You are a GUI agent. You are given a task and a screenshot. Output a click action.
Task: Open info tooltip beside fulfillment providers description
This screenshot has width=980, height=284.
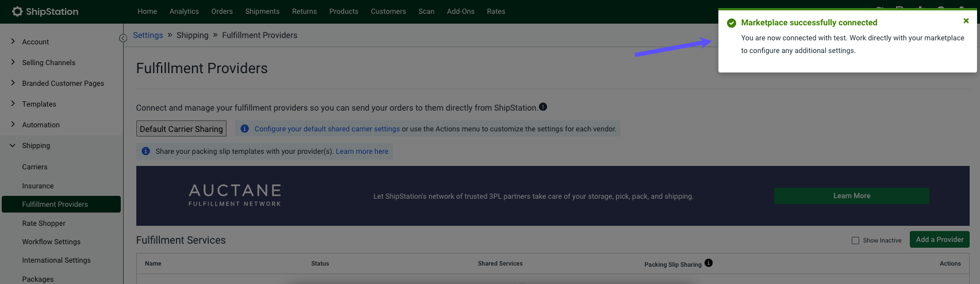pos(543,107)
